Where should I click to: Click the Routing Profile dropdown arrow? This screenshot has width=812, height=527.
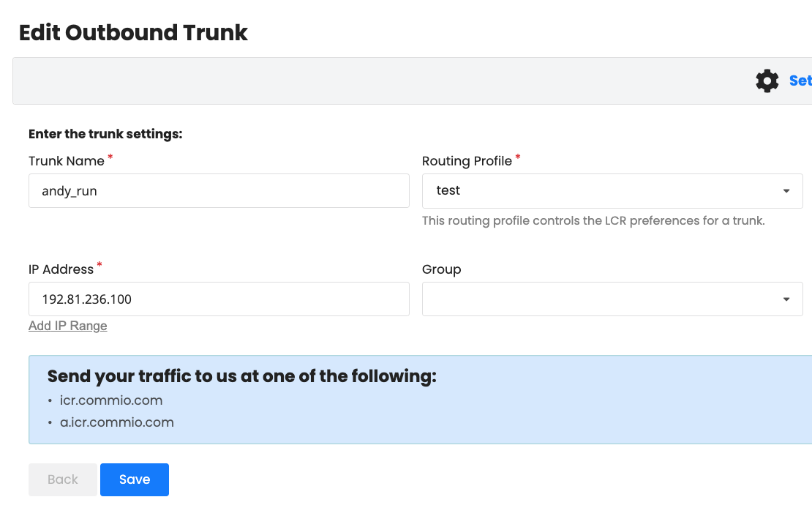pos(786,191)
